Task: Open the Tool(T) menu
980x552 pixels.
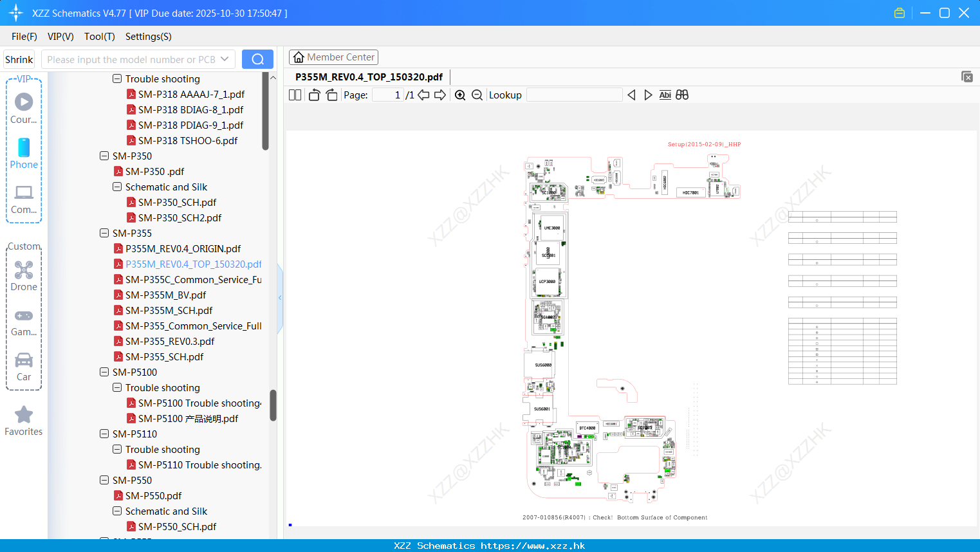Action: 100,37
